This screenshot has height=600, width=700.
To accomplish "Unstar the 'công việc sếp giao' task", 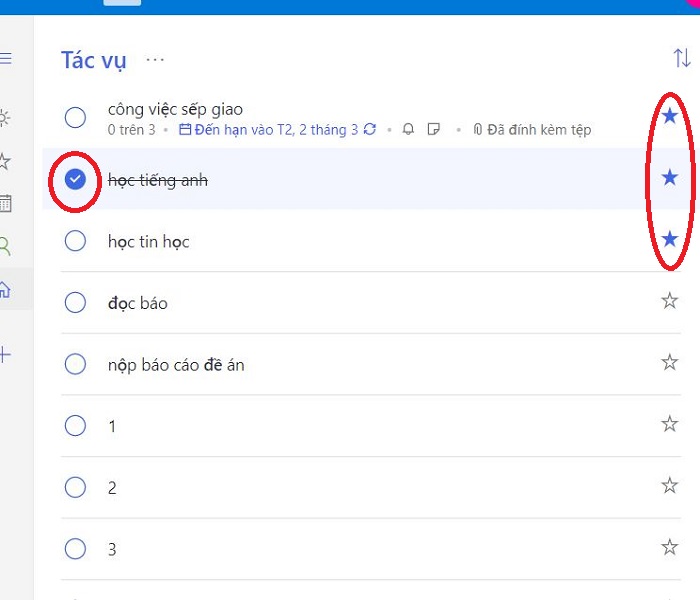I will tap(670, 116).
